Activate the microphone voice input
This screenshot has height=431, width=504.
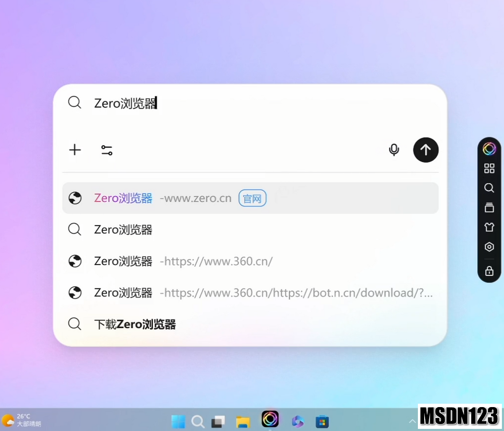[x=394, y=150]
